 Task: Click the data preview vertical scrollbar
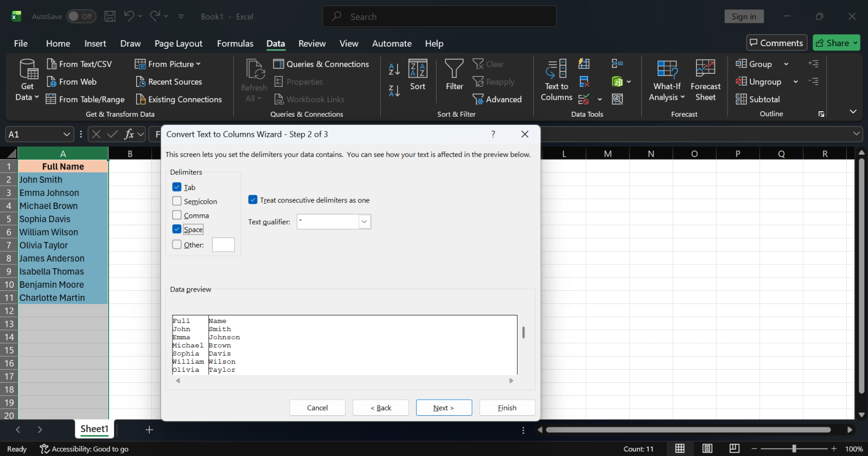(524, 332)
